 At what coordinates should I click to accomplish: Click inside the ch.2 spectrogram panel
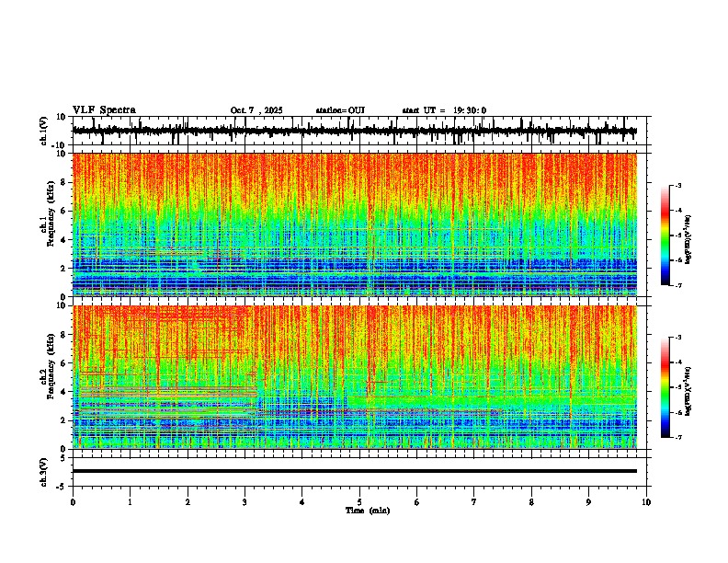pos(355,377)
